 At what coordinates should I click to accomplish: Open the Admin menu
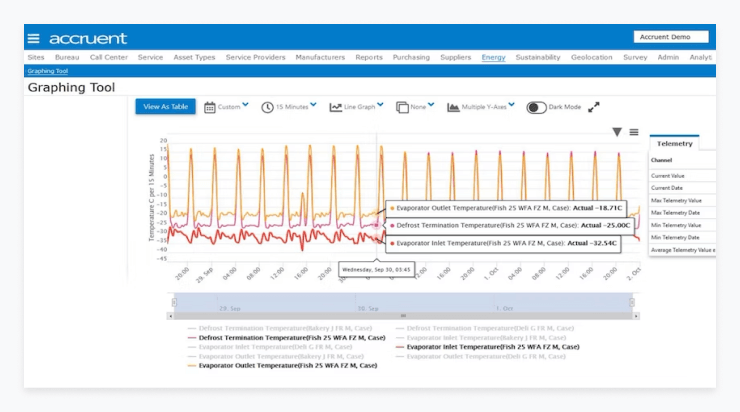668,57
